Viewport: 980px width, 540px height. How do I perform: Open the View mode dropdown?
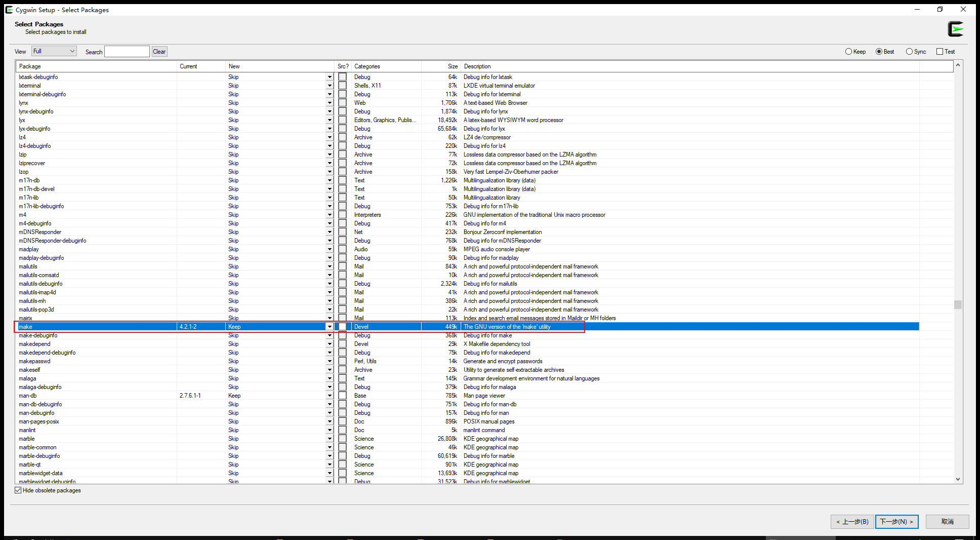[54, 51]
